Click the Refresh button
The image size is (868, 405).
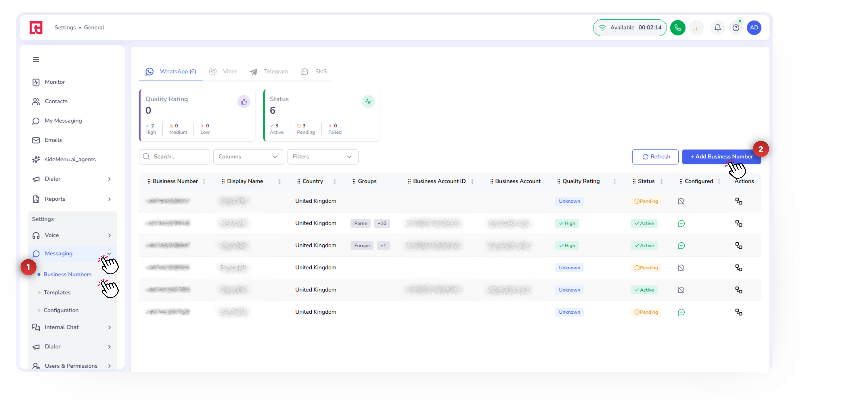(655, 157)
